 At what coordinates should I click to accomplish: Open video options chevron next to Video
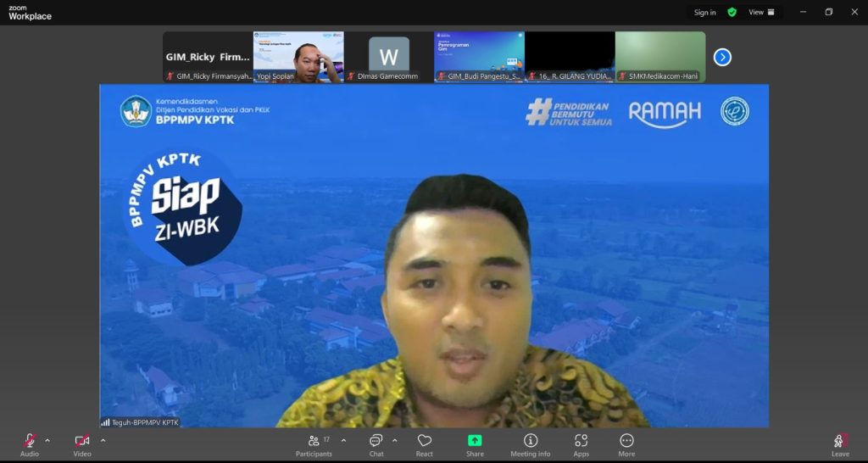tap(103, 440)
